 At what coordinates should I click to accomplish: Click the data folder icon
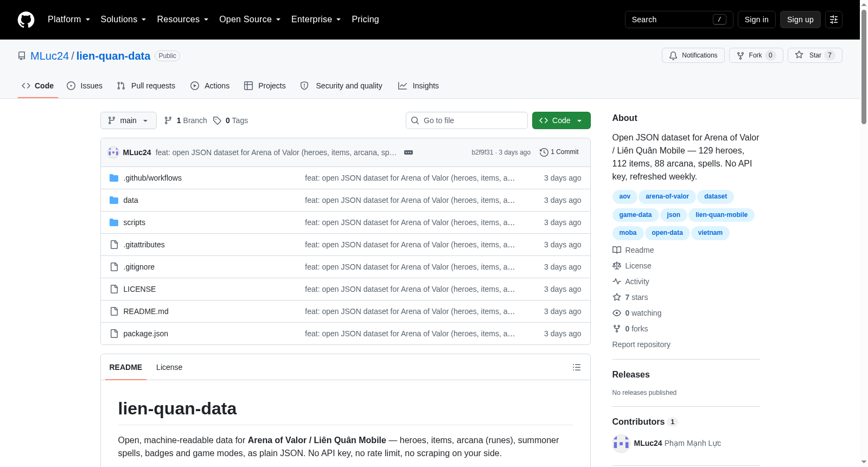(114, 200)
